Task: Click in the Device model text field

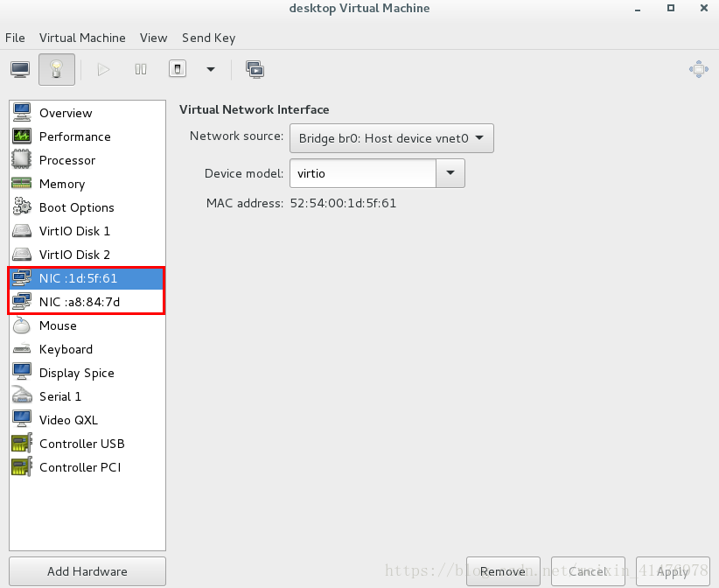Action: 363,173
